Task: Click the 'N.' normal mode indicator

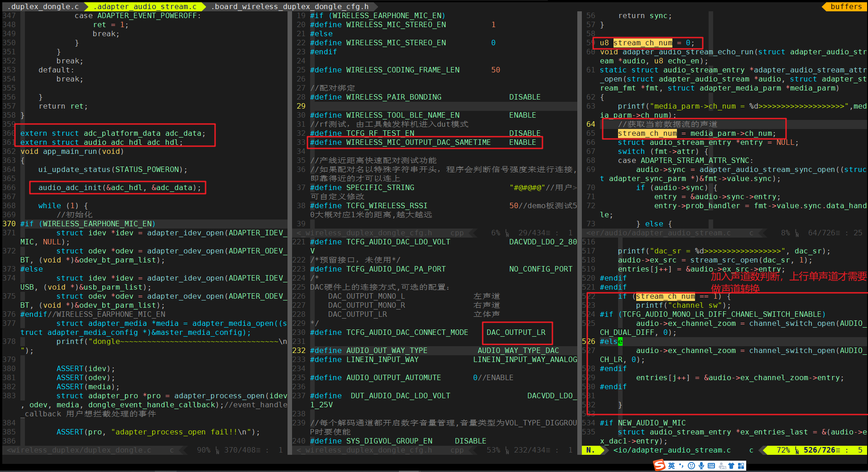Action: [590, 450]
